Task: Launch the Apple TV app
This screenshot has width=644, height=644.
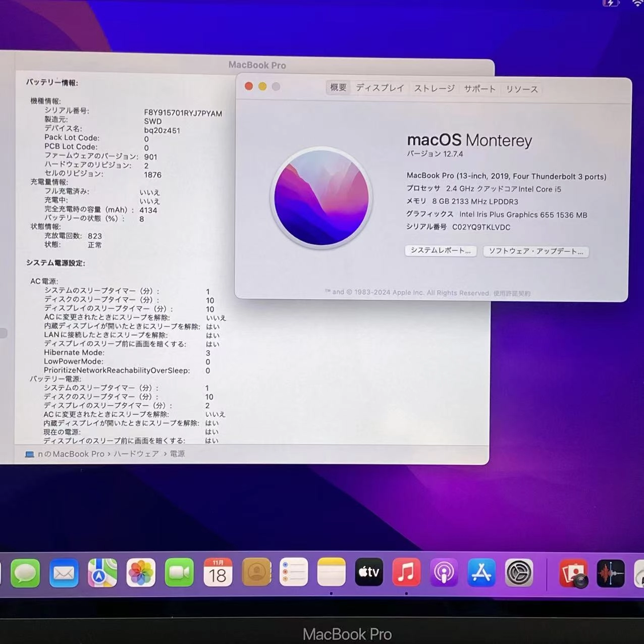Action: click(369, 573)
